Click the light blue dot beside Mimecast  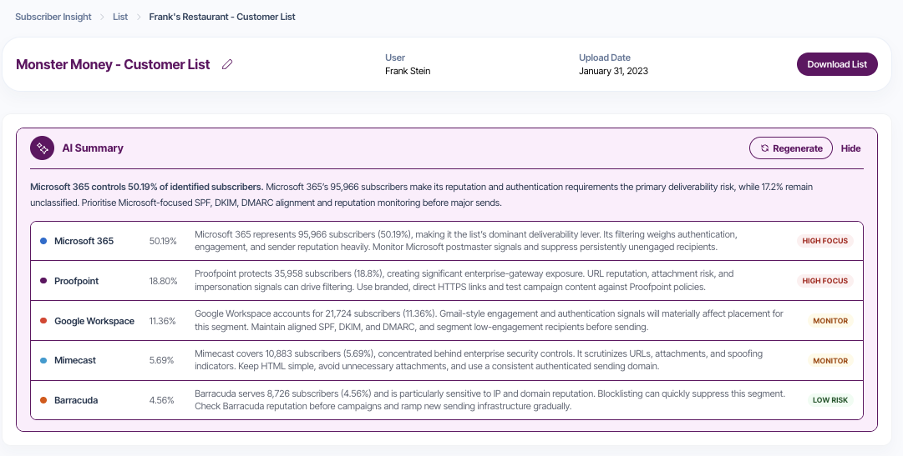tap(43, 360)
